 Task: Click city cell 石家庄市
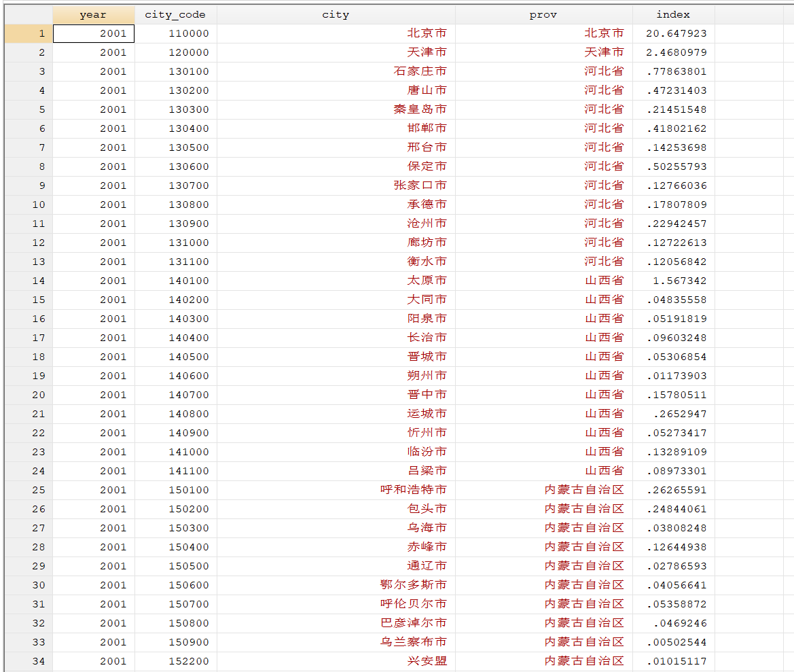coord(336,71)
